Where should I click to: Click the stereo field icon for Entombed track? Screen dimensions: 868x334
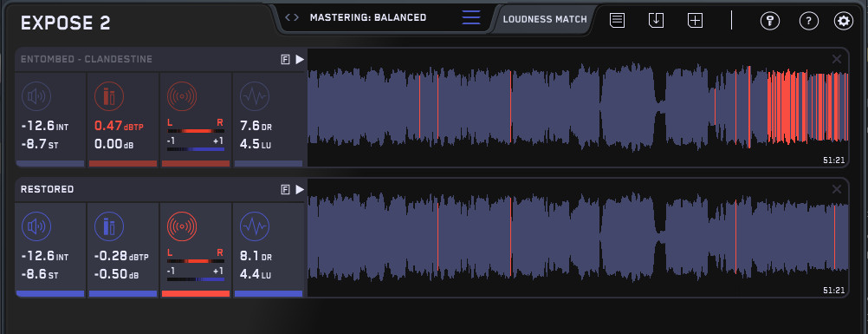[x=182, y=96]
